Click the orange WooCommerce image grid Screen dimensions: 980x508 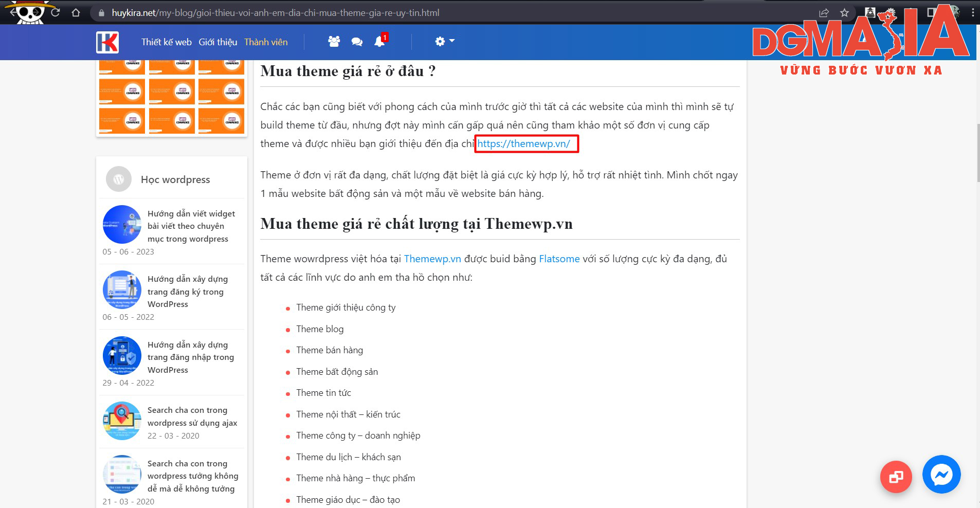pos(172,97)
